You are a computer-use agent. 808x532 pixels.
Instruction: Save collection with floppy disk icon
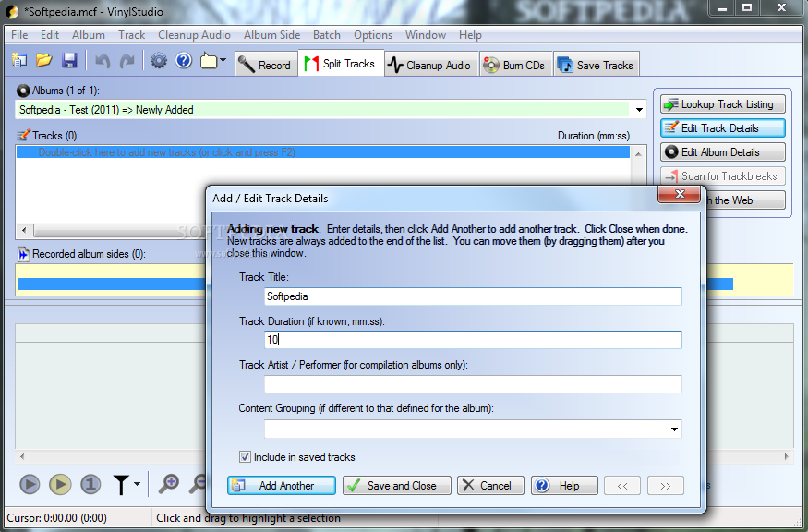(x=69, y=61)
